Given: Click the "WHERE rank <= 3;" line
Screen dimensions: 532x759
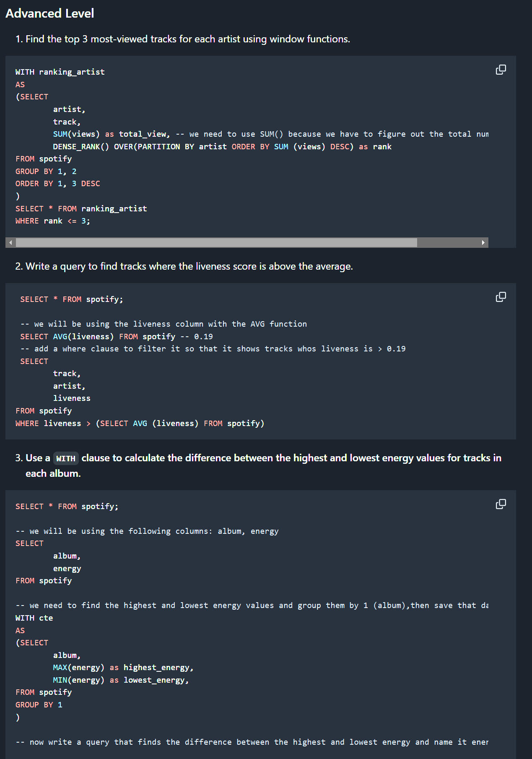Looking at the screenshot, I should (x=53, y=221).
